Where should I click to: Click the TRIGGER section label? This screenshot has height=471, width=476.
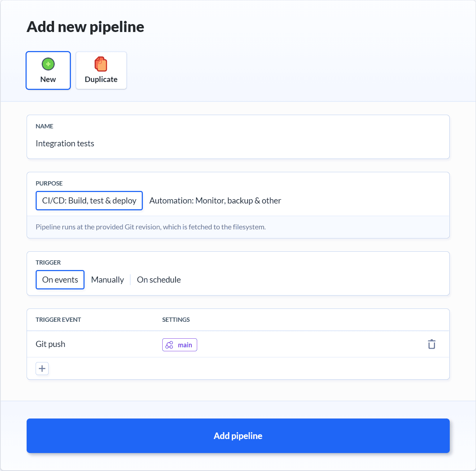click(x=48, y=262)
